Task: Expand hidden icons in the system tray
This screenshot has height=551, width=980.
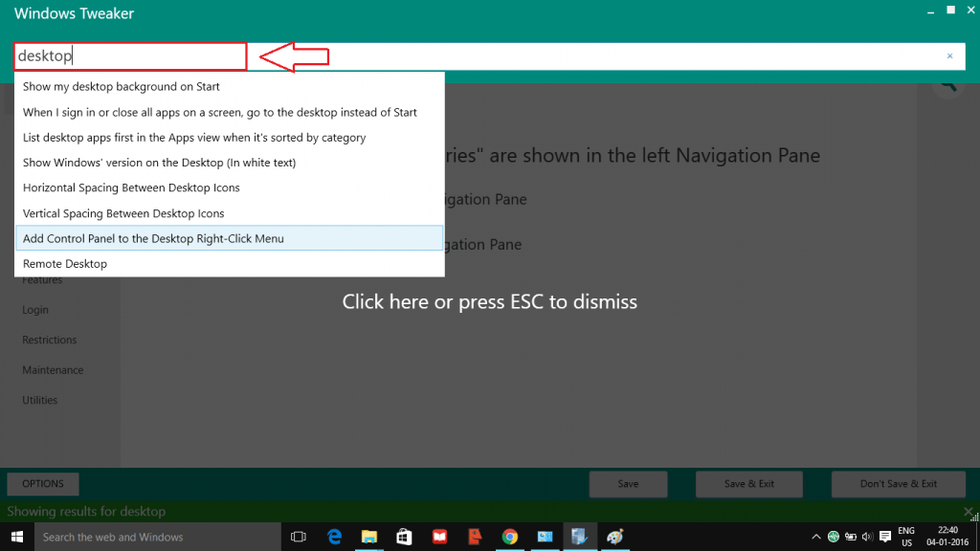Action: coord(815,537)
